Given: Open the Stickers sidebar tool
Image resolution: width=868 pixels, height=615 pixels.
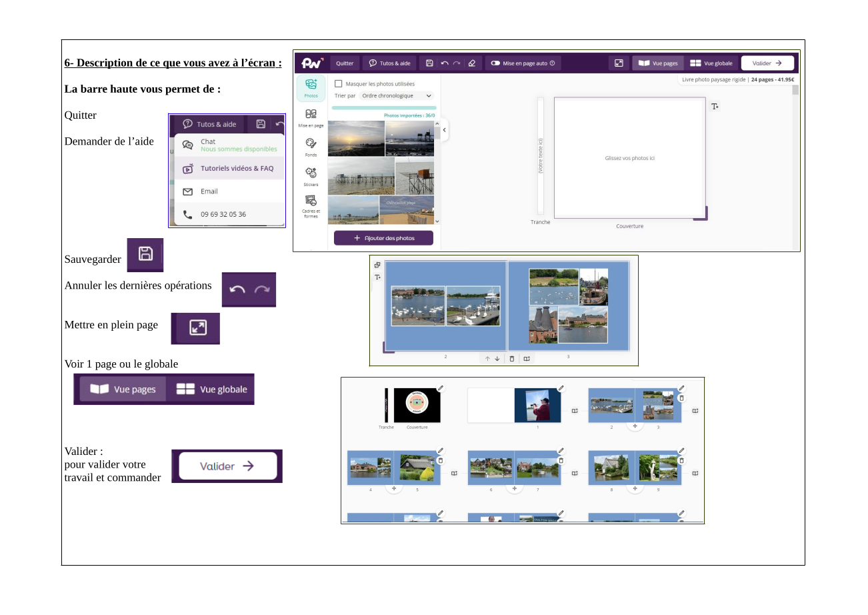Looking at the screenshot, I should (x=311, y=175).
